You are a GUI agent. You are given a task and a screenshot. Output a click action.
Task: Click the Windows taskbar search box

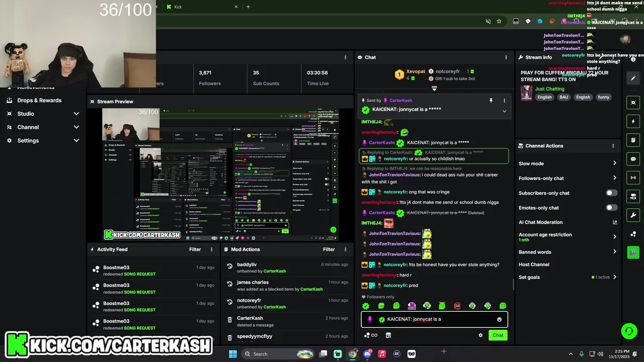pos(278,354)
